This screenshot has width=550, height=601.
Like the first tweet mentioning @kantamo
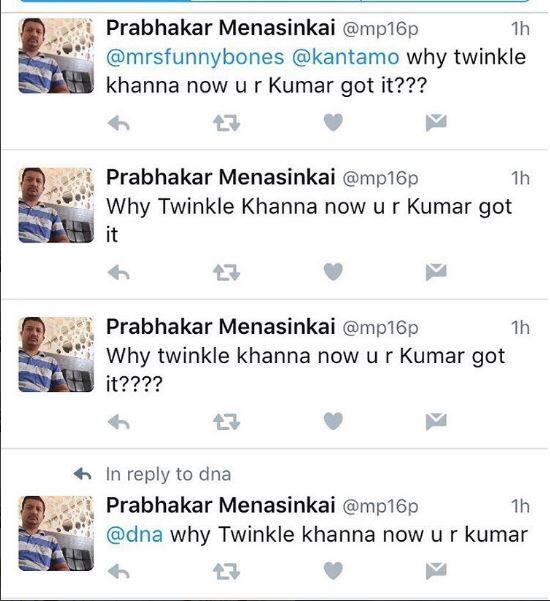click(x=333, y=123)
